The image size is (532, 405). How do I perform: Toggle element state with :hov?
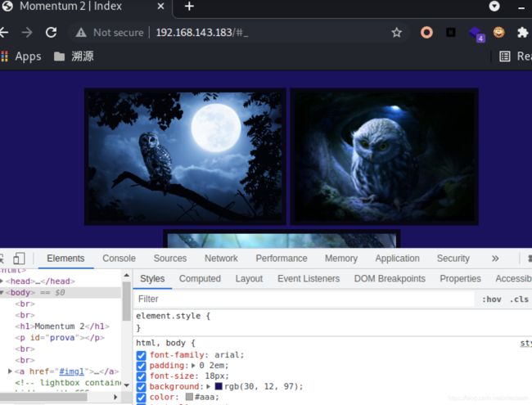click(492, 299)
